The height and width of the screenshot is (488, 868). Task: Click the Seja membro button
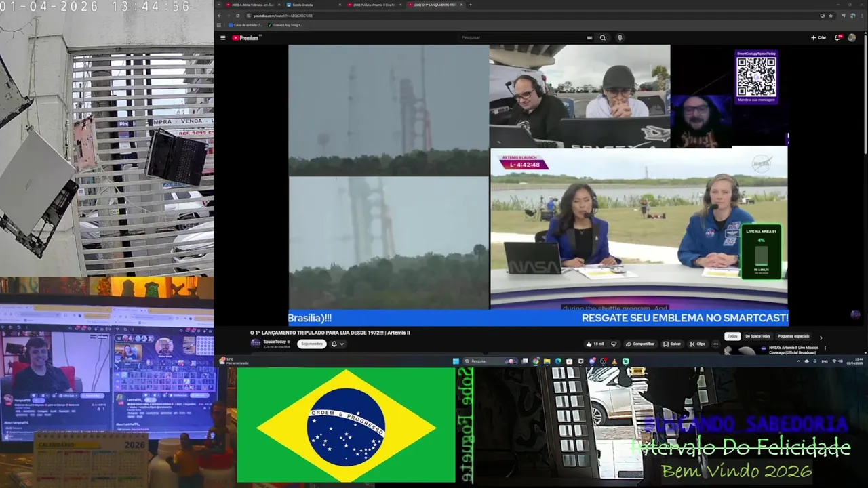click(x=312, y=344)
